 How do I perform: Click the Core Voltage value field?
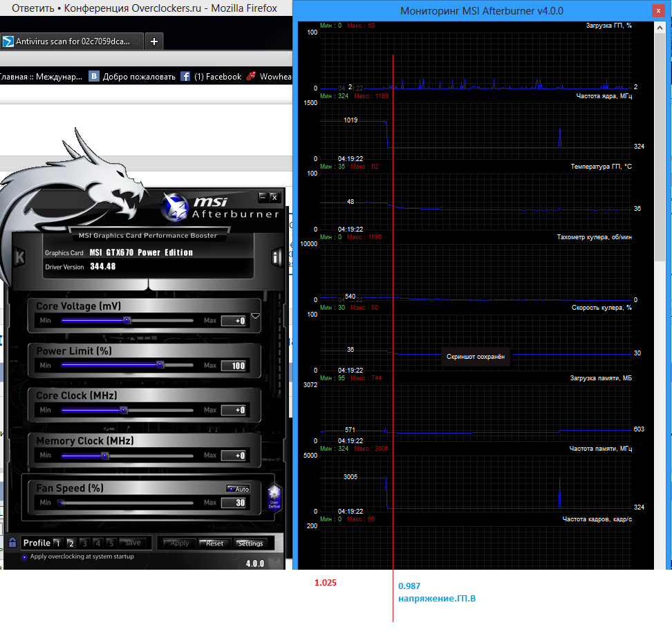(x=234, y=321)
